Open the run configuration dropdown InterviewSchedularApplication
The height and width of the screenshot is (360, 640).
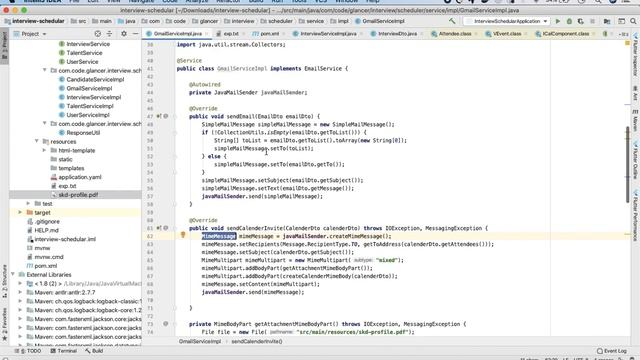coord(507,21)
